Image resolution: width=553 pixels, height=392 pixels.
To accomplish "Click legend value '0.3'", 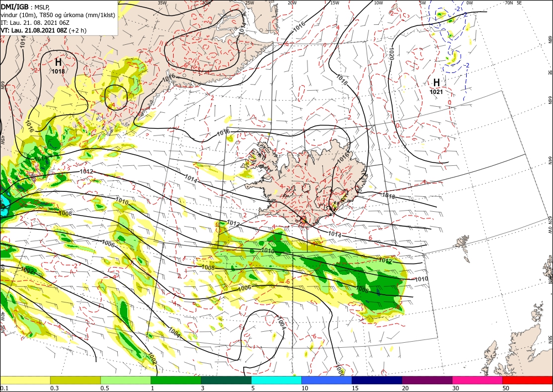I will (x=54, y=389).
